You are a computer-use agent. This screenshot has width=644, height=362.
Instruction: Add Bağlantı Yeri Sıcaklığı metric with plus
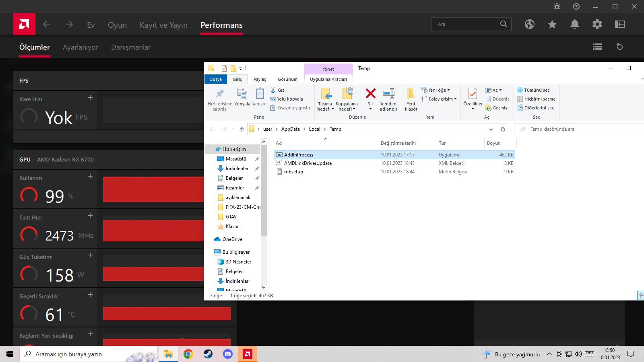coord(90,334)
